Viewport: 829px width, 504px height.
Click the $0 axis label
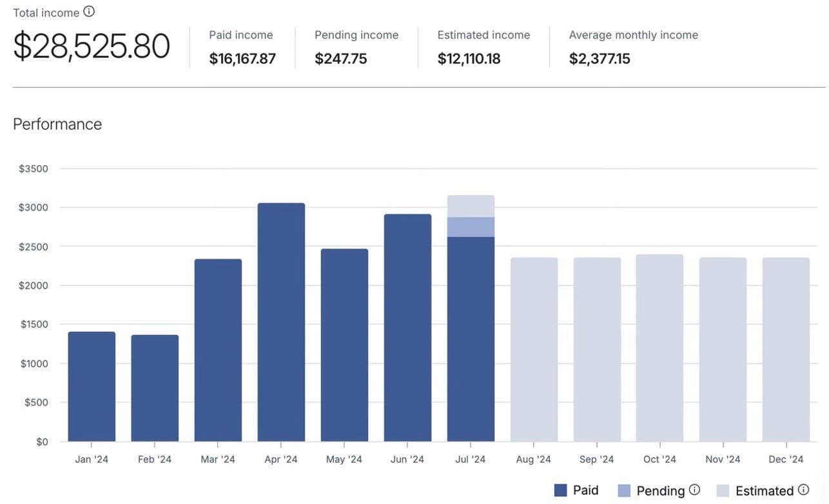click(42, 441)
